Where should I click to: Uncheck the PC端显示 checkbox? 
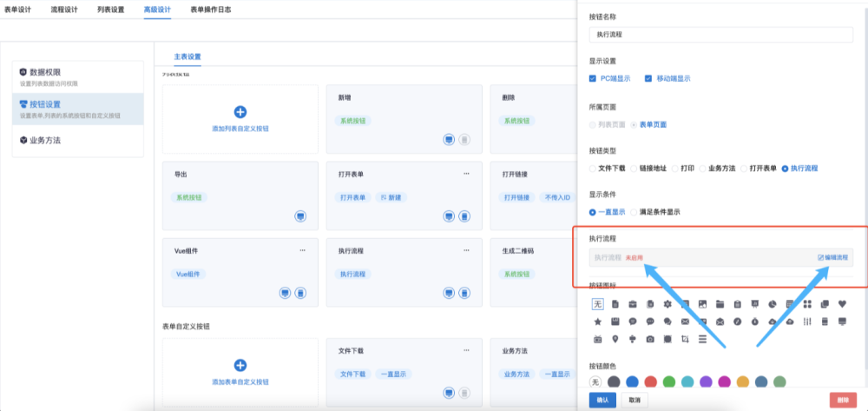(x=593, y=78)
